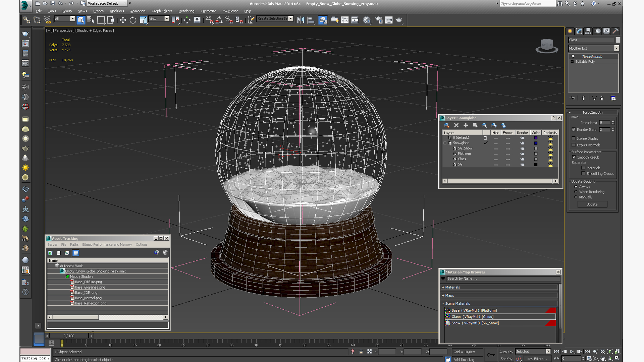
Task: Click the Auto Key button
Action: point(506,352)
